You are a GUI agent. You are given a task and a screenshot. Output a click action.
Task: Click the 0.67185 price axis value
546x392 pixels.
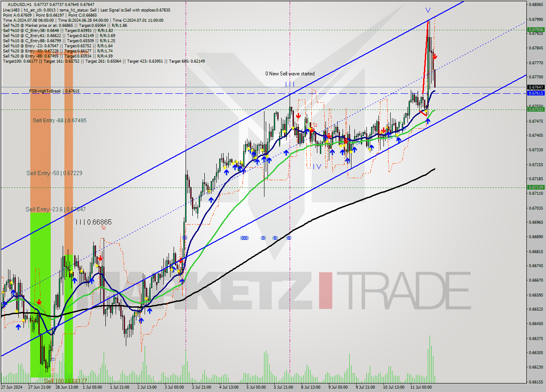click(536, 179)
